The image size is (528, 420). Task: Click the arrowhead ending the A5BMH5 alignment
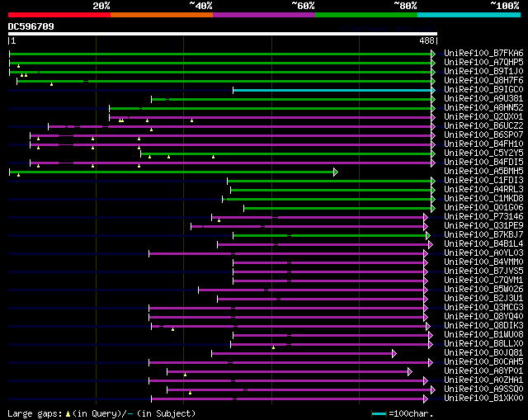(336, 172)
